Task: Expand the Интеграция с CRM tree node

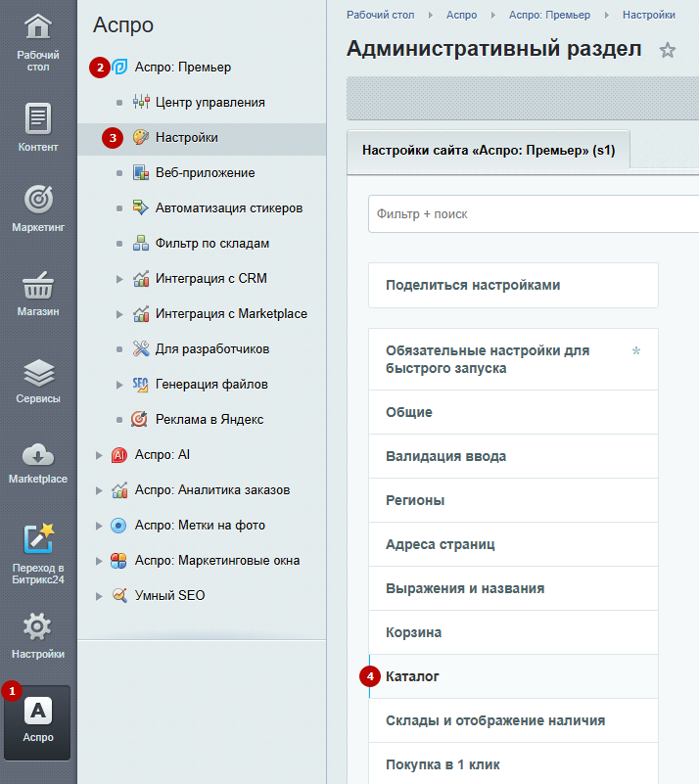Action: tap(119, 279)
